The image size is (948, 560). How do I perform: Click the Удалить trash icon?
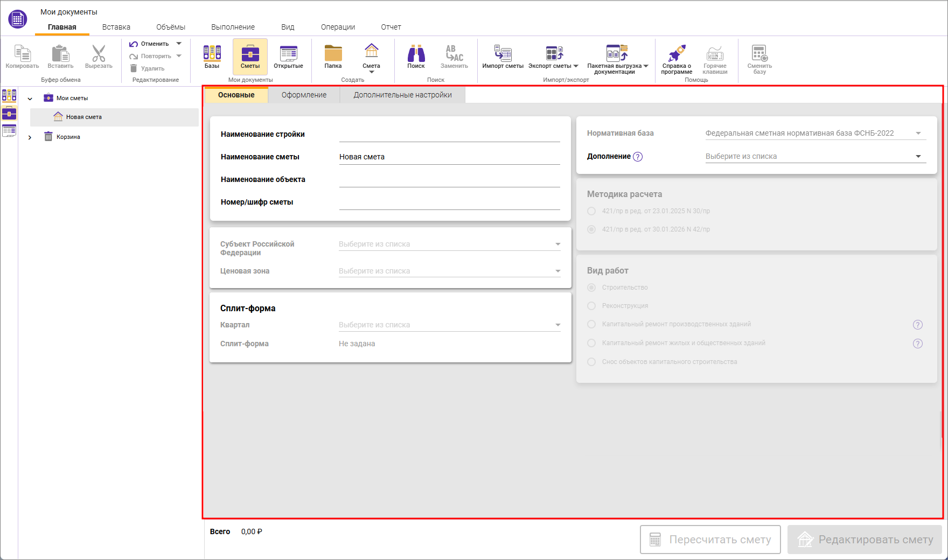[134, 68]
